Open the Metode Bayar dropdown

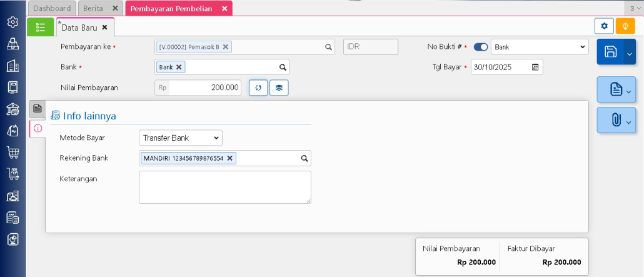(180, 138)
